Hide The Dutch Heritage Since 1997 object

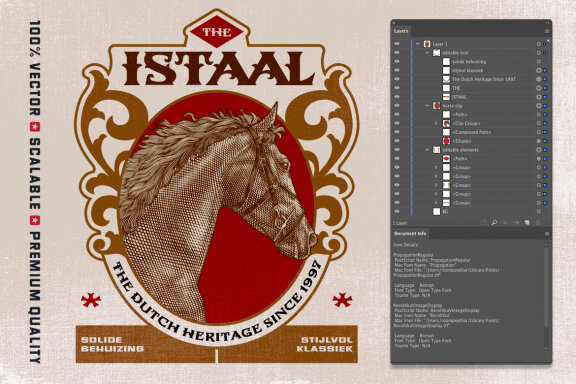397,79
